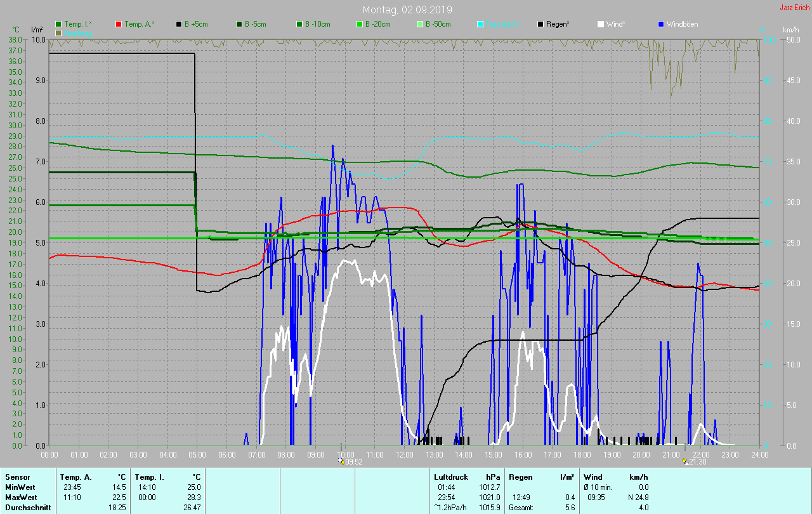Click the black Regen legend square
The height and width of the screenshot is (514, 812).
coord(540,24)
